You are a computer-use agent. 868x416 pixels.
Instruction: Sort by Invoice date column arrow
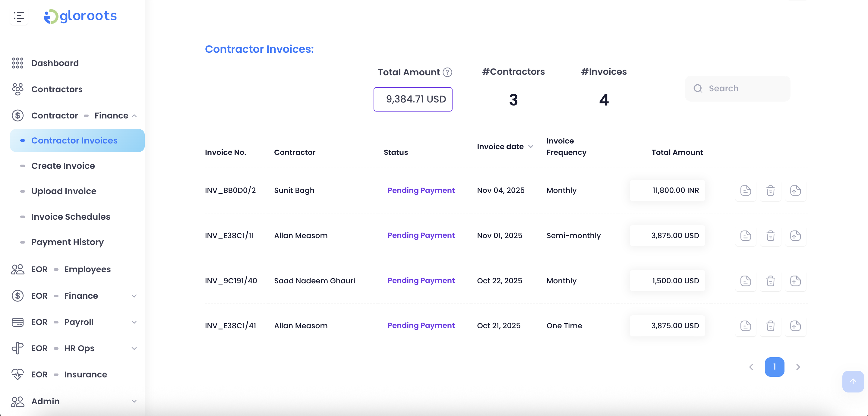coord(531,147)
